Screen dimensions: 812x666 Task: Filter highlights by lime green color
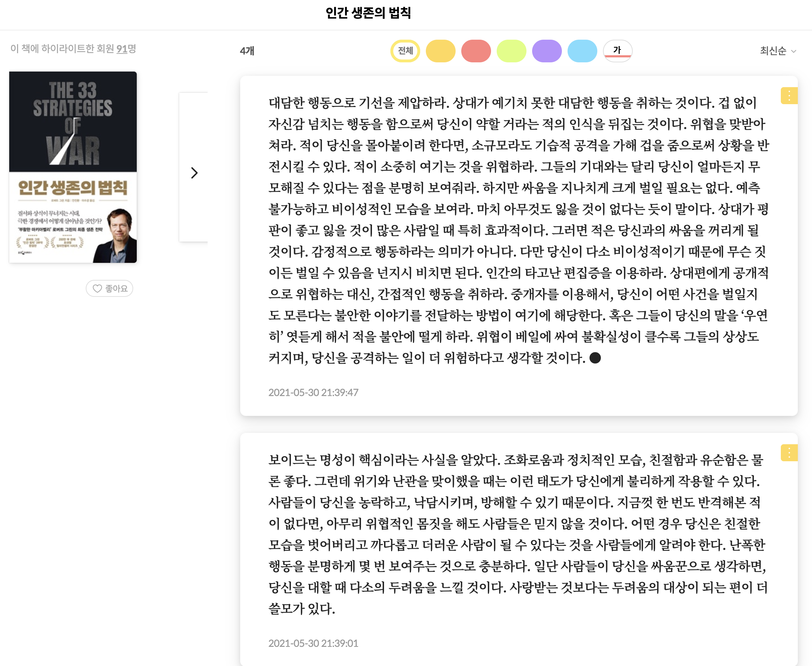coord(511,51)
